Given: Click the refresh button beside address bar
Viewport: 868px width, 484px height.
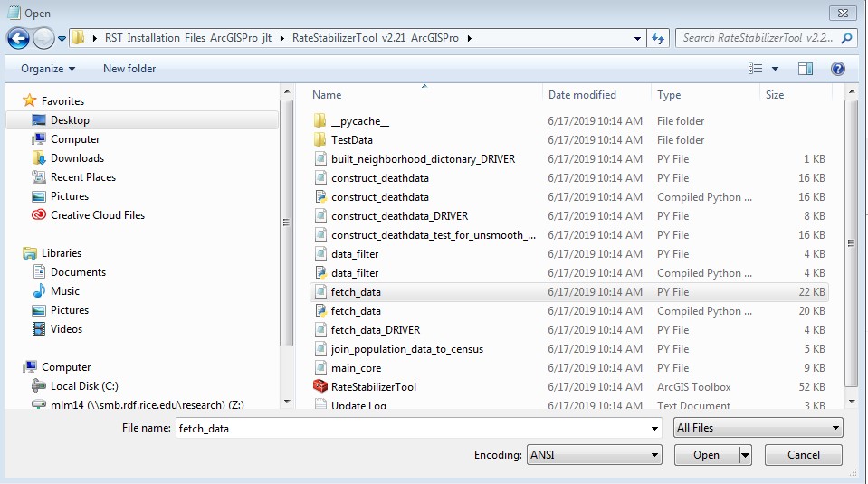Looking at the screenshot, I should (658, 38).
